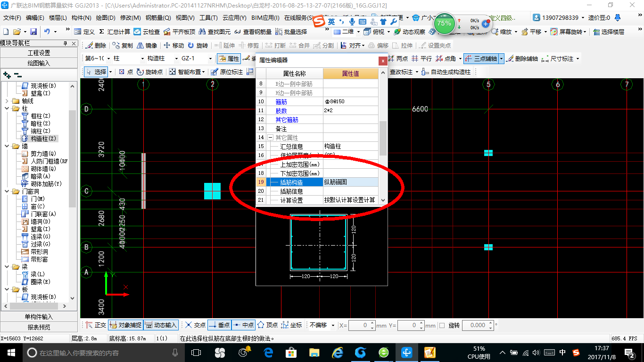Toggle 属性 properties panel button

point(229,59)
